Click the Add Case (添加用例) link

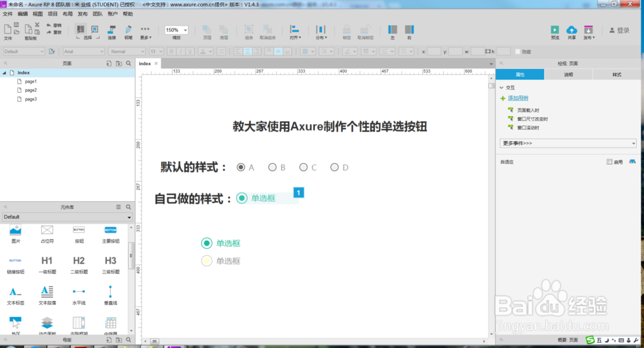[518, 98]
